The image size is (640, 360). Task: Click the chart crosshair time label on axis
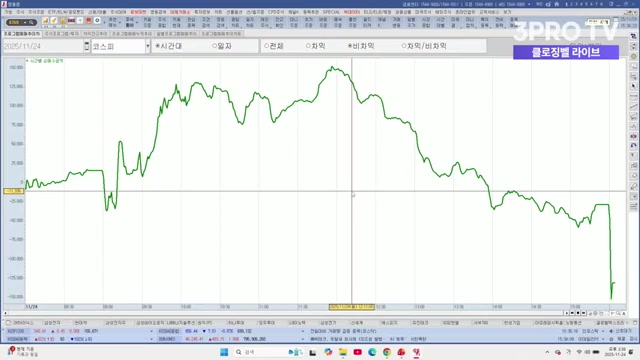[x=351, y=307]
